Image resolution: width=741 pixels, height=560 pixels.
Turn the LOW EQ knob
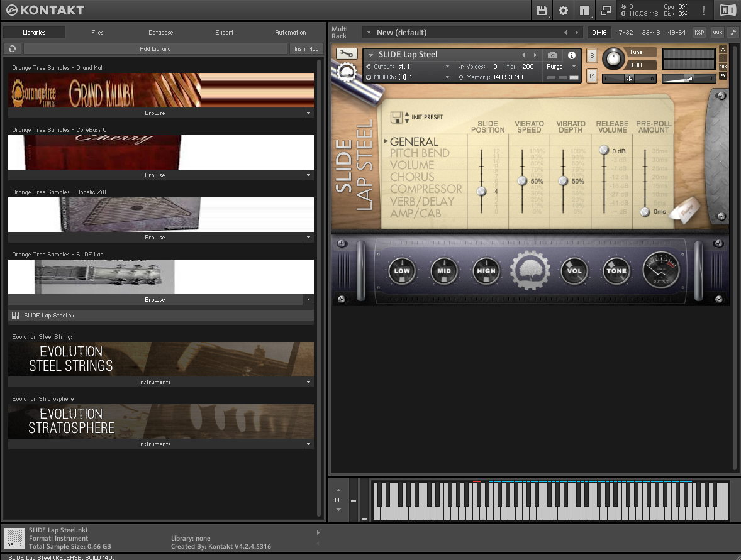click(x=402, y=270)
